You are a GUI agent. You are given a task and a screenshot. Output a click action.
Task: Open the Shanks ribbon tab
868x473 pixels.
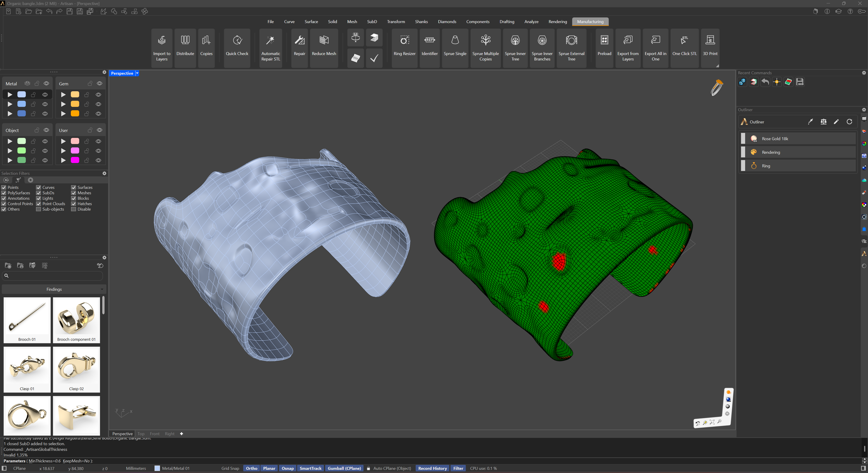(x=421, y=22)
